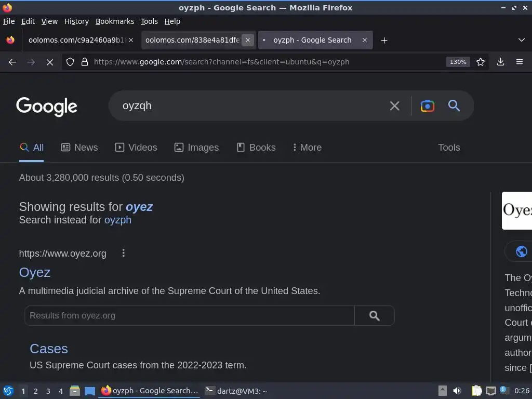
Task: Open the Tools search options
Action: [x=449, y=148]
